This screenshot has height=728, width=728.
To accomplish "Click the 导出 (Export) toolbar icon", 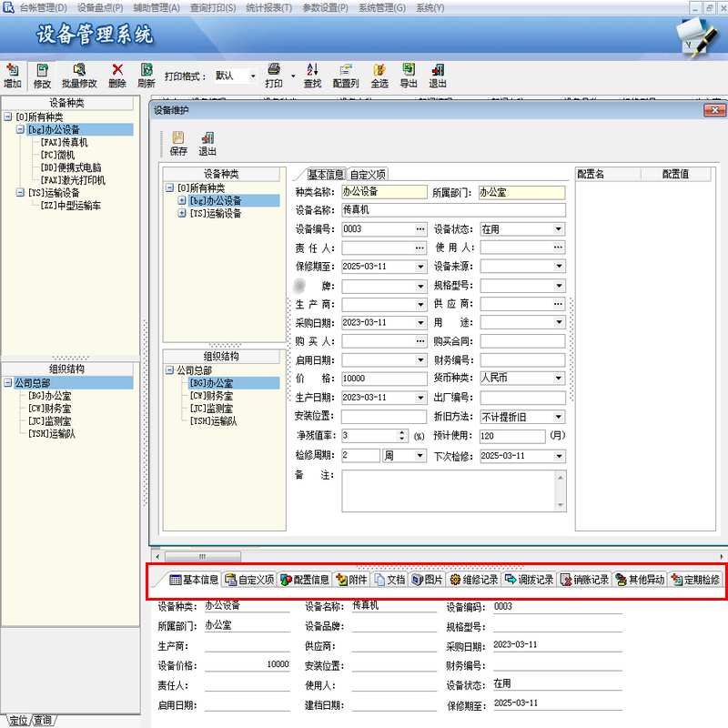I will [409, 76].
